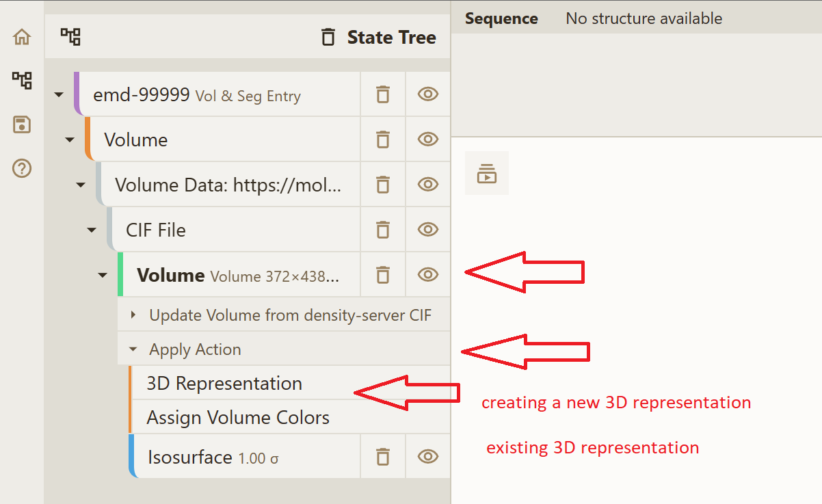822x504 pixels.
Task: Choose 3D Representation action
Action: point(224,384)
